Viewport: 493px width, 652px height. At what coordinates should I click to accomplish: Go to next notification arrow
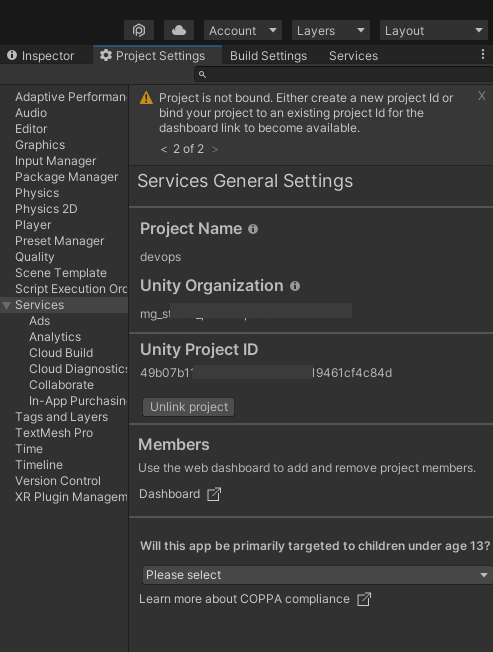point(215,149)
